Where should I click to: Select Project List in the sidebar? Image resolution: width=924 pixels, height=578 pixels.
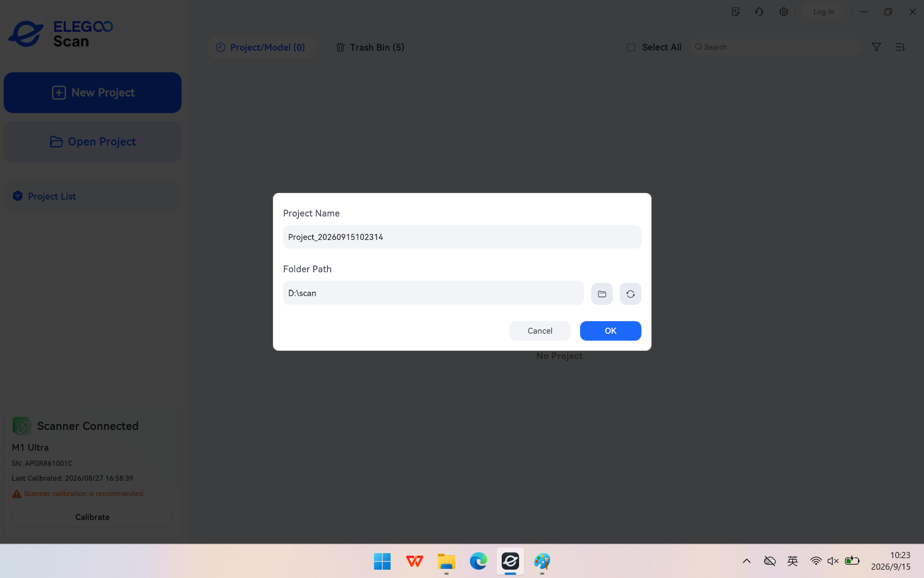[x=92, y=196]
